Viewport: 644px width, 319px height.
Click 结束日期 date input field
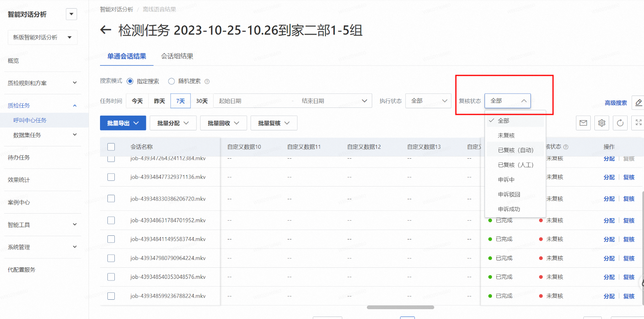(328, 101)
